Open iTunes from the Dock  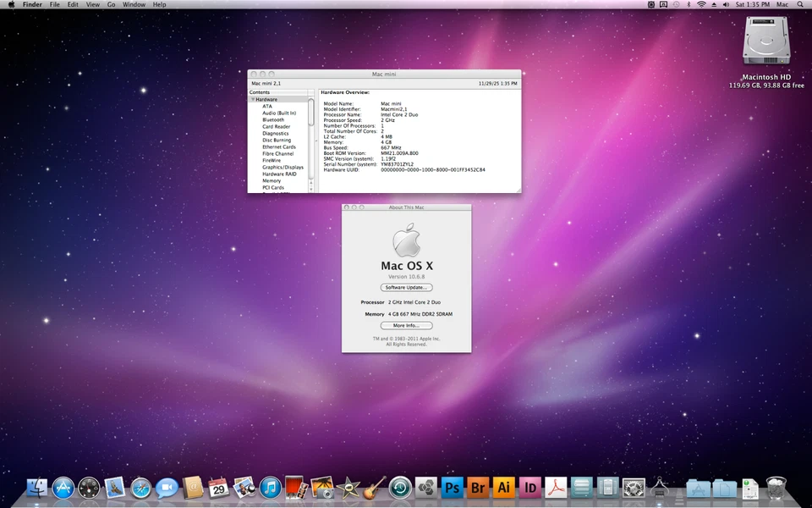[x=270, y=488]
